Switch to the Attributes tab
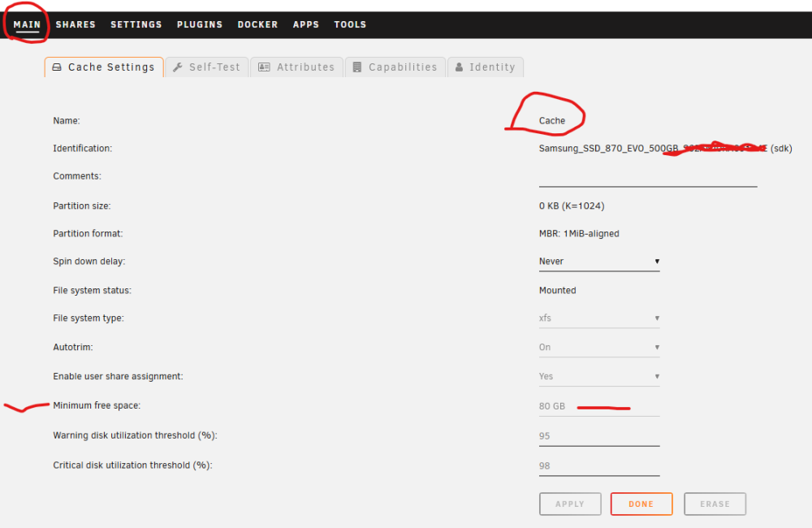Viewport: 812px width, 528px height. coord(296,67)
